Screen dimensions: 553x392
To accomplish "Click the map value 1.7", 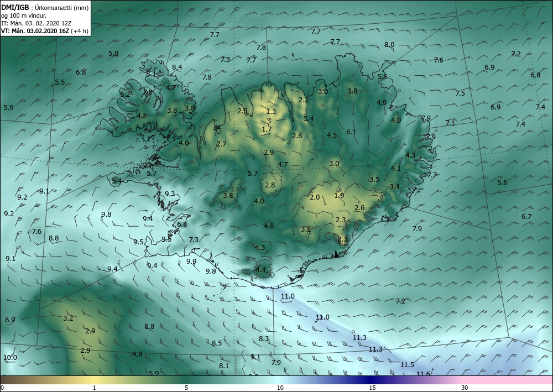I will tap(267, 129).
